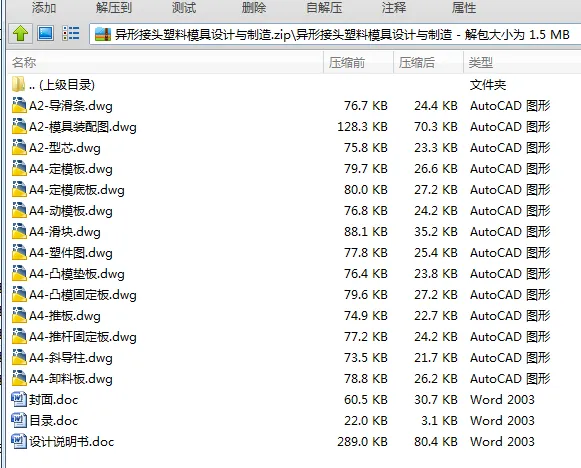This screenshot has width=581, height=468.
Task: Click the 添加 toolbar button
Action: pyautogui.click(x=43, y=7)
